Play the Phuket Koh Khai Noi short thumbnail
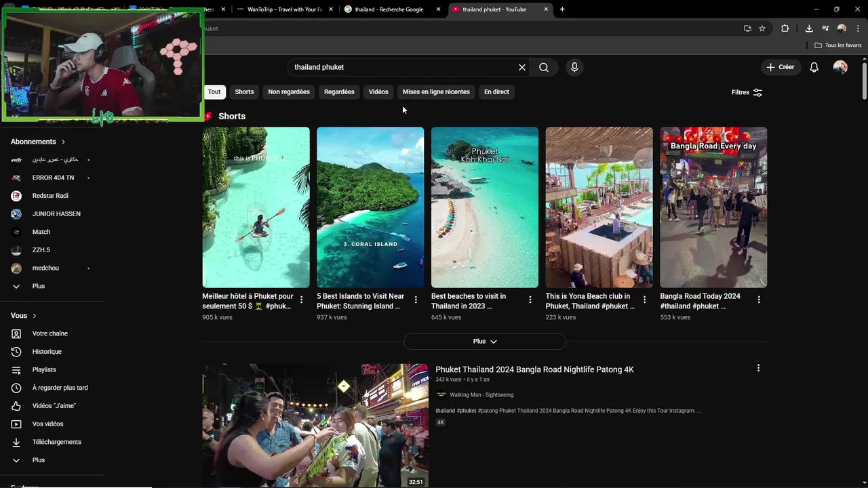The image size is (868, 488). [x=485, y=207]
